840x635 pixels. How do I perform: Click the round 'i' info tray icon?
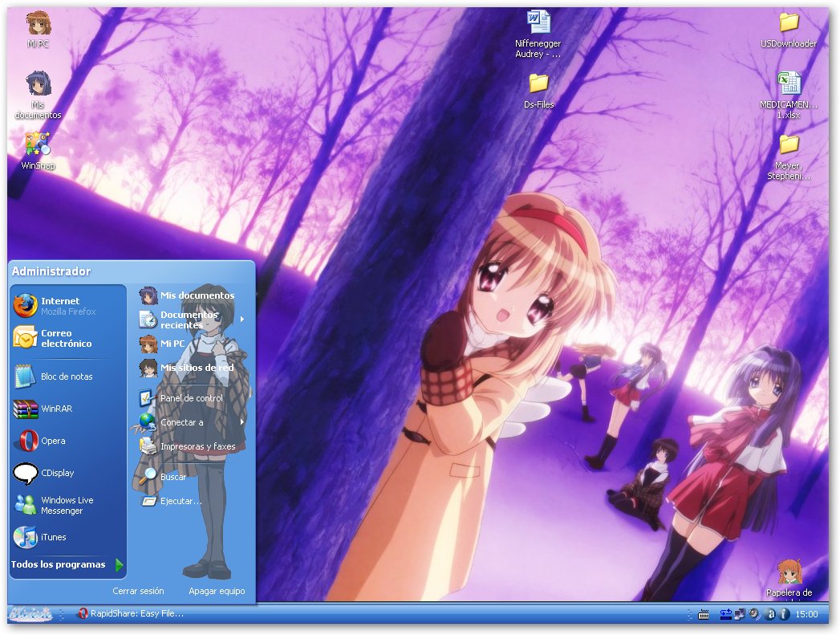784,614
